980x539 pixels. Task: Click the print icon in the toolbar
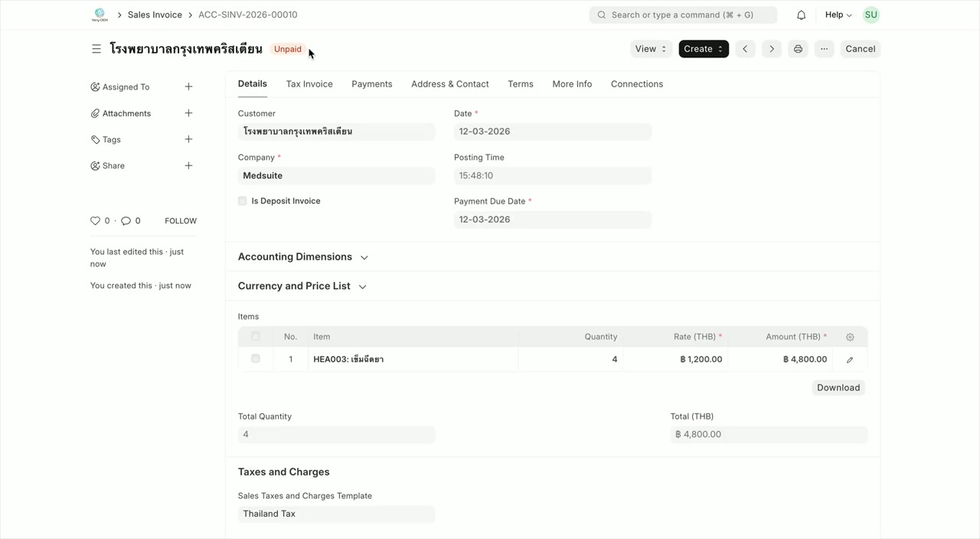click(x=798, y=48)
